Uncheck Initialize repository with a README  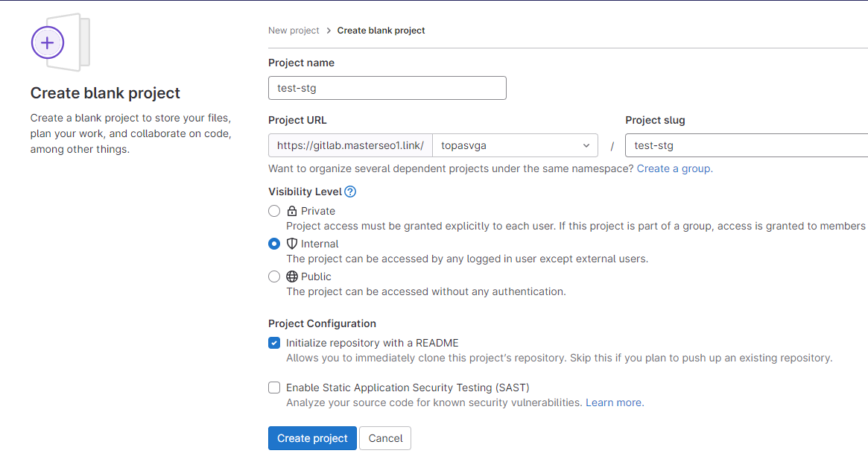click(x=274, y=344)
